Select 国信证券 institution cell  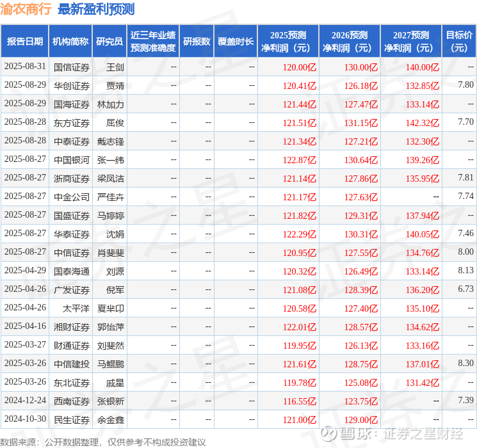click(x=72, y=67)
